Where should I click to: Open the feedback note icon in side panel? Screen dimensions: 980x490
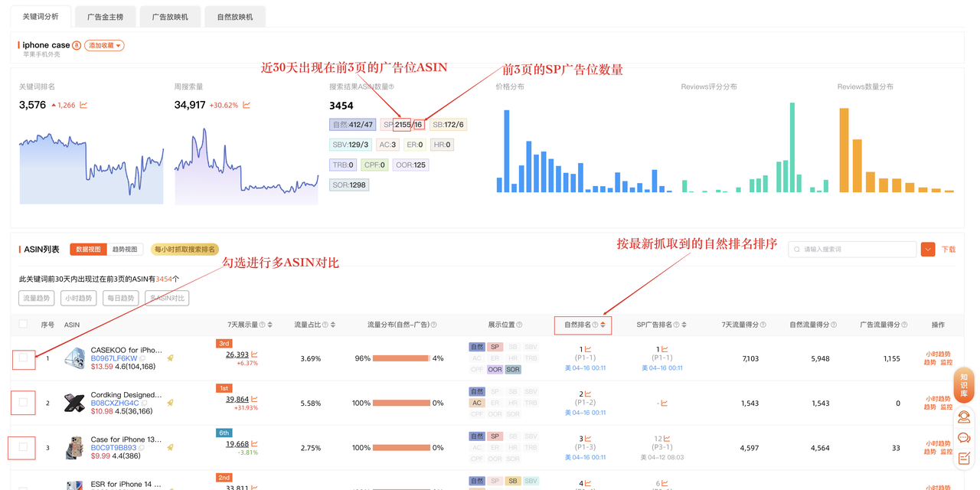(x=964, y=458)
